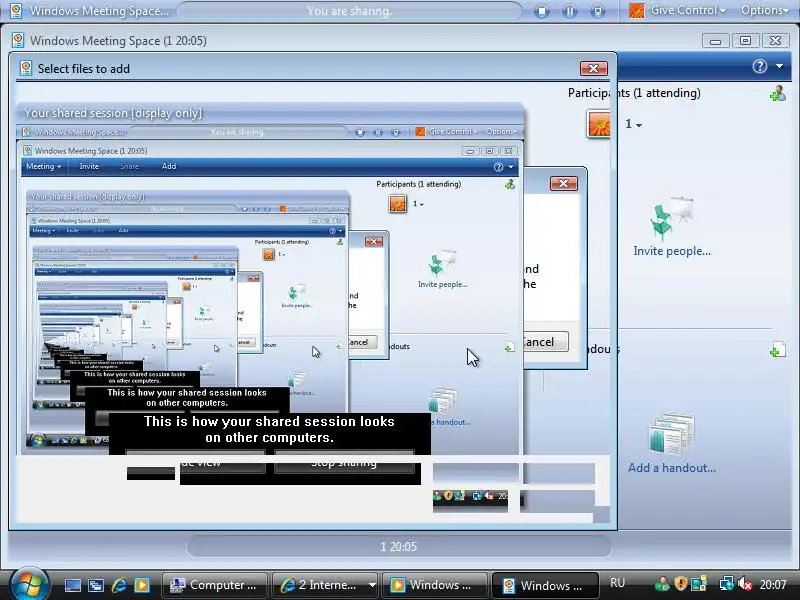Image resolution: width=800 pixels, height=600 pixels.
Task: Click RU language indicator
Action: 617,583
